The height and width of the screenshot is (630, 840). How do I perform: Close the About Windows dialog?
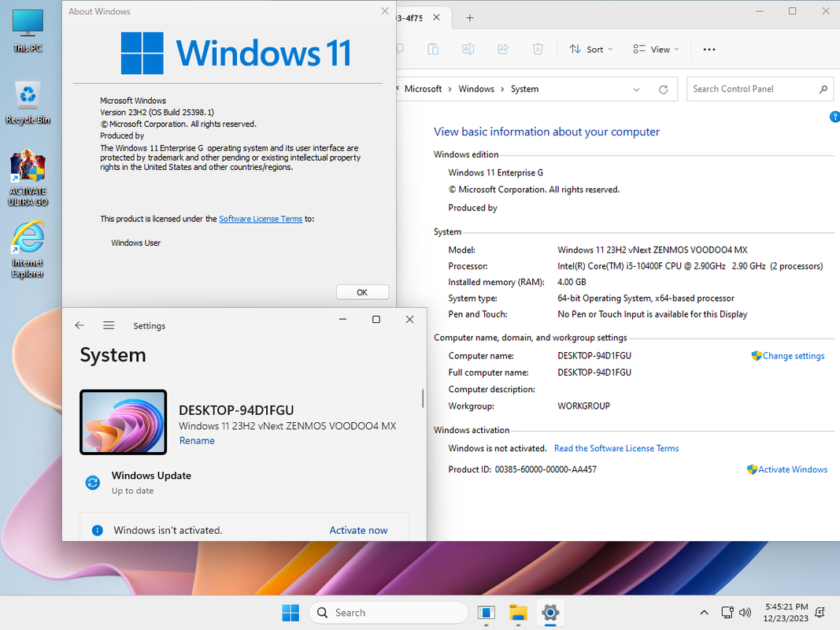click(385, 11)
